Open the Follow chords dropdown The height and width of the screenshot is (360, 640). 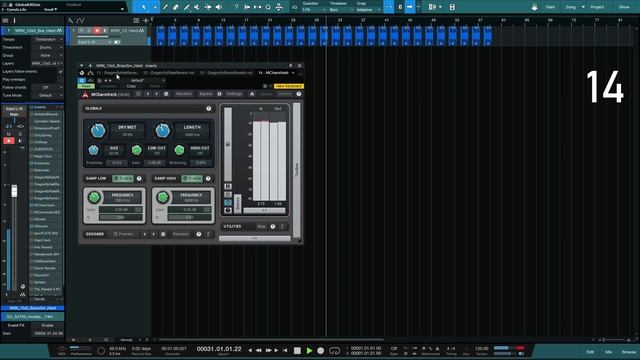(x=48, y=87)
